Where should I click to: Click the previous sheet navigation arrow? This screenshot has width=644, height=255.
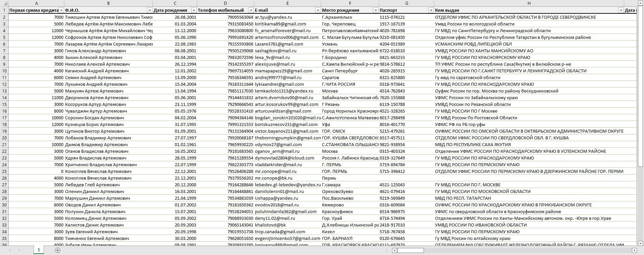[10, 250]
